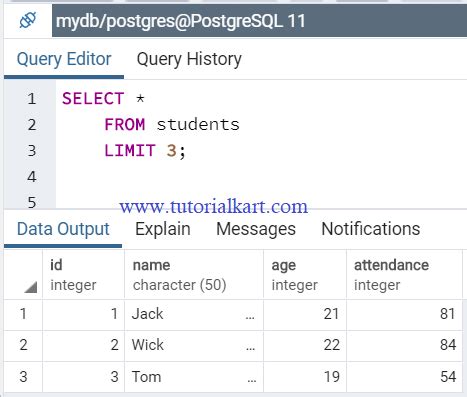Select the Data Output tab
Viewport: 467px width, 397px height.
[63, 229]
